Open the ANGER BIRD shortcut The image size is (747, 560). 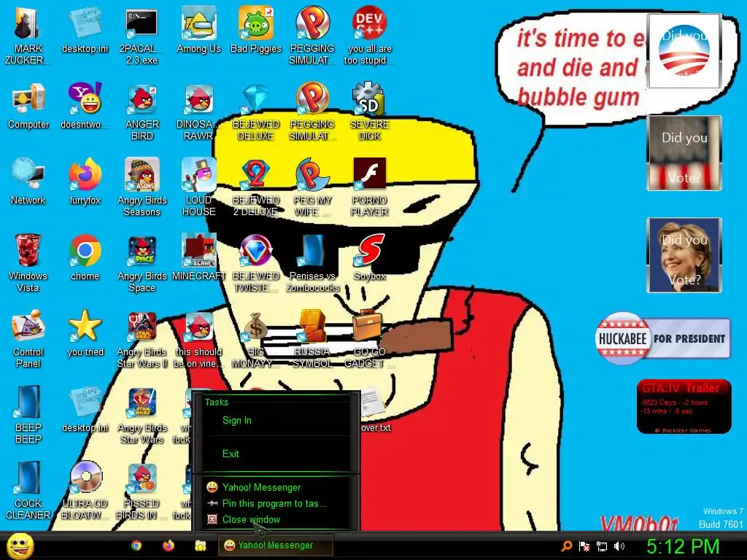click(142, 112)
